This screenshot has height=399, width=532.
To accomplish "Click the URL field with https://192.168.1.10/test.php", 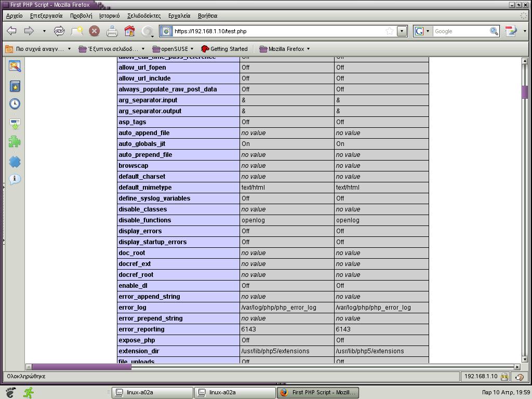I will click(278, 31).
